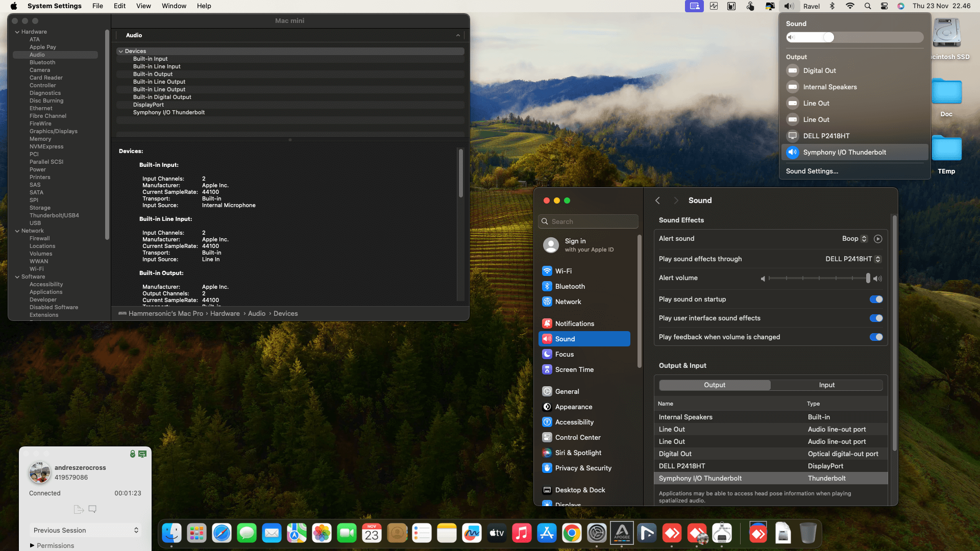Select Internal Speakers in Sound menu
The image size is (980, 551).
(x=855, y=87)
